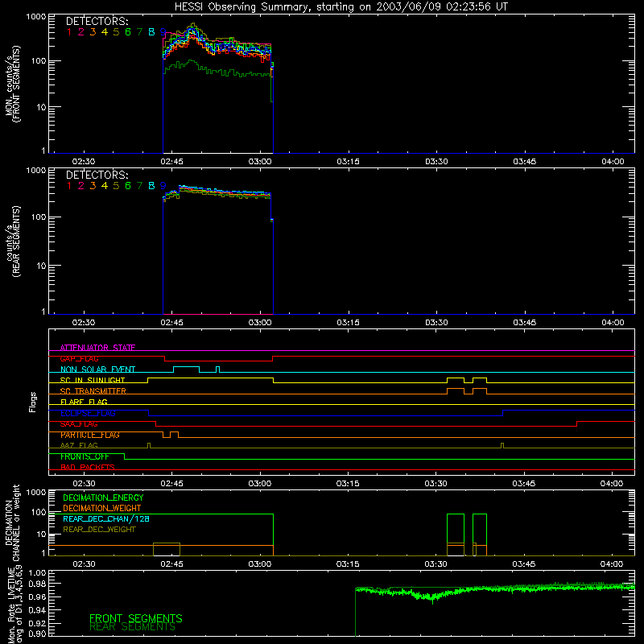
Task: Click the SC_TRANSMITTER flag label
Action: coord(93,391)
